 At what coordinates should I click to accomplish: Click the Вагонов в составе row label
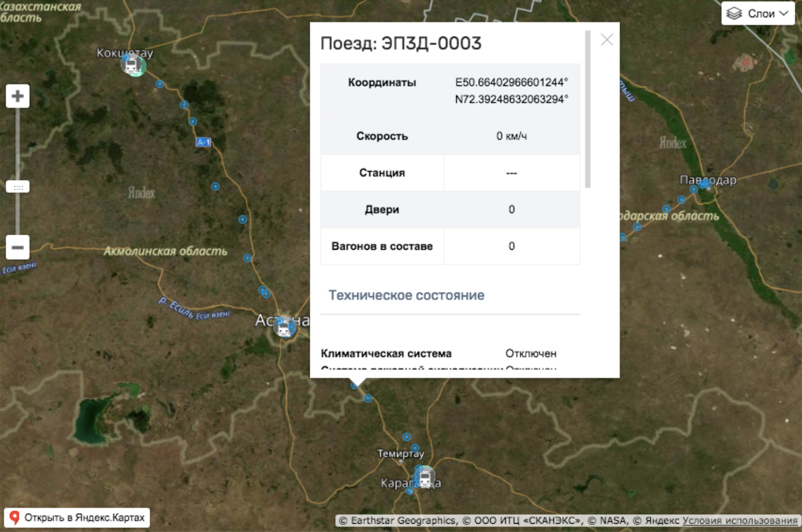pyautogui.click(x=382, y=246)
